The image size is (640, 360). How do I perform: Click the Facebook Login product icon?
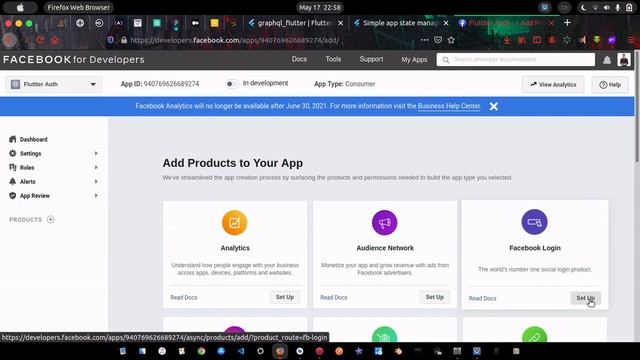534,222
